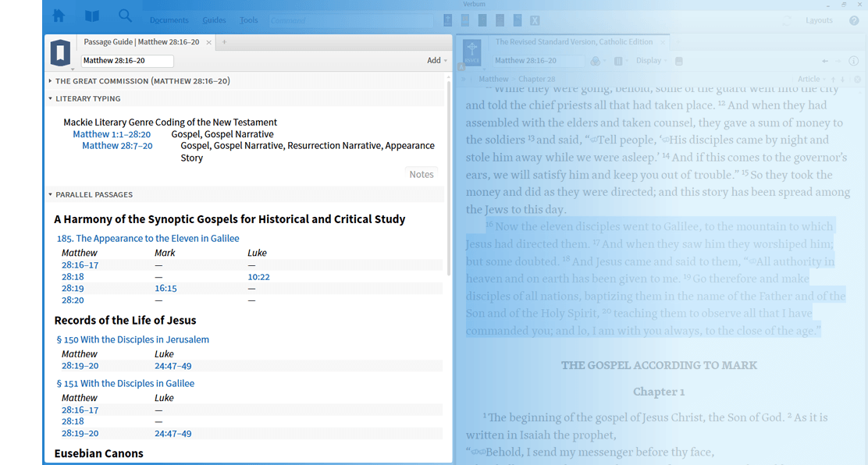Open the Passage Guide panel bookmark icon

(x=60, y=52)
